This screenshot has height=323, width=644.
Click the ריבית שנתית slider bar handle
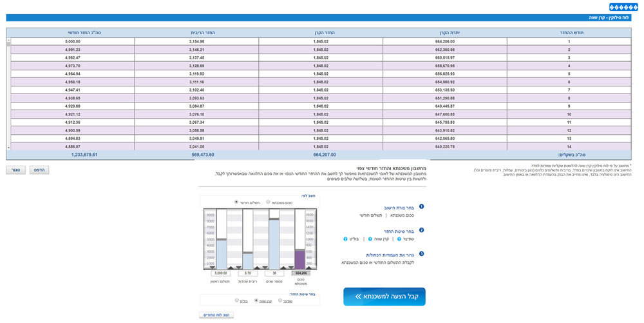[248, 253]
